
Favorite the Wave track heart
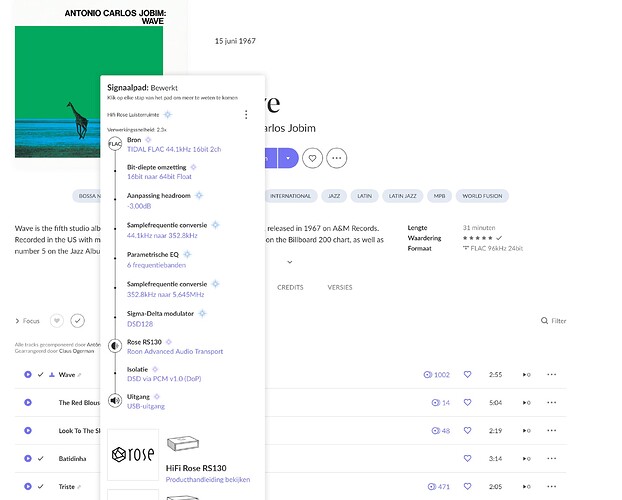pos(468,374)
